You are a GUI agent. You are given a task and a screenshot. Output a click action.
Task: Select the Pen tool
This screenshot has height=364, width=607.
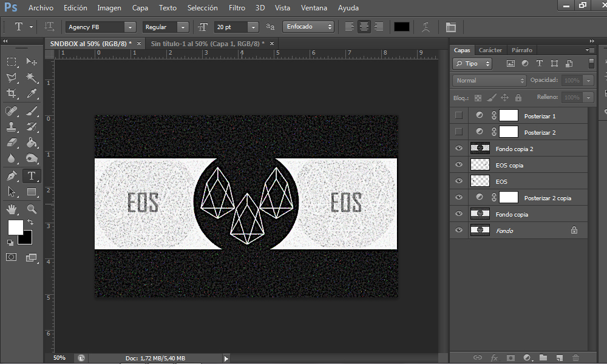(x=12, y=176)
